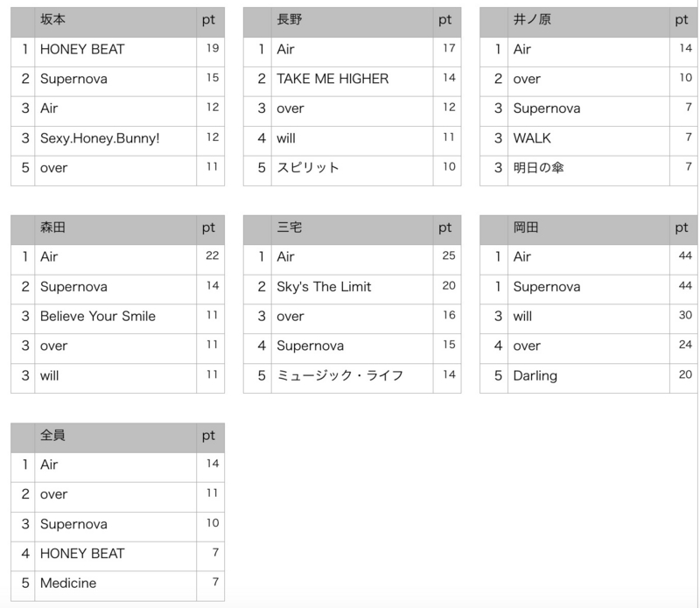The image size is (700, 608).
Task: Select Sexy.Honey.Bunny! row cell
Action: pos(115,141)
